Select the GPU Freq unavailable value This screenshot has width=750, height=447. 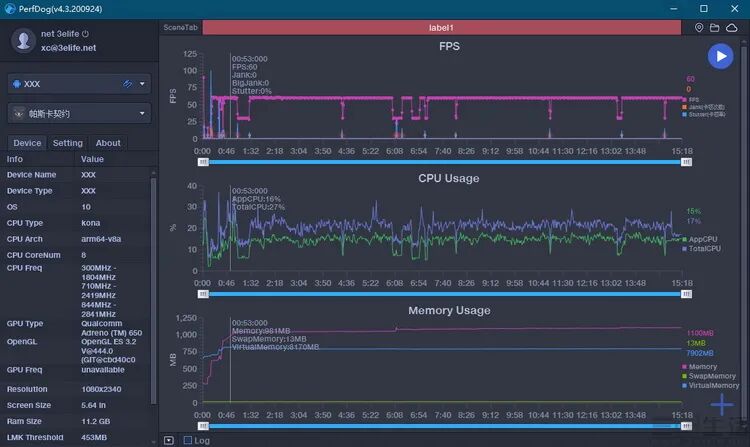(x=103, y=370)
